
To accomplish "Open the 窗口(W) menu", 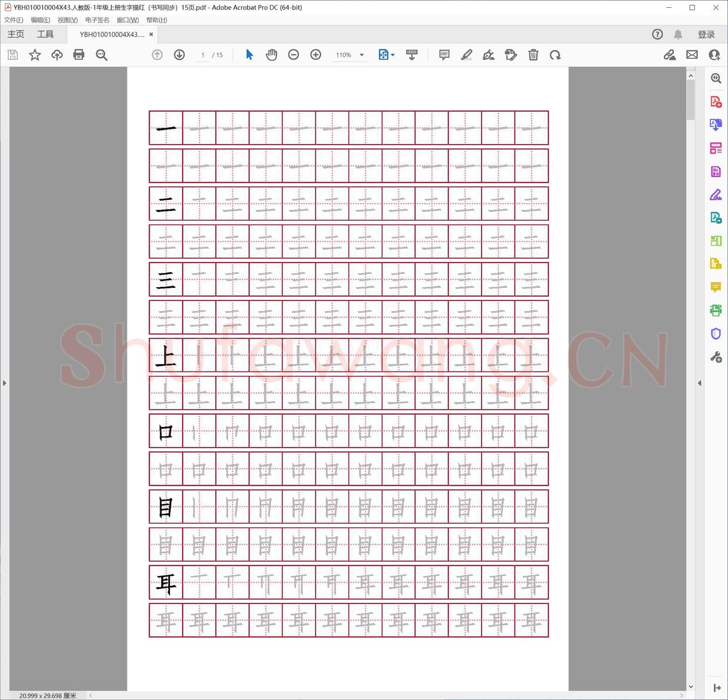I will [x=128, y=20].
